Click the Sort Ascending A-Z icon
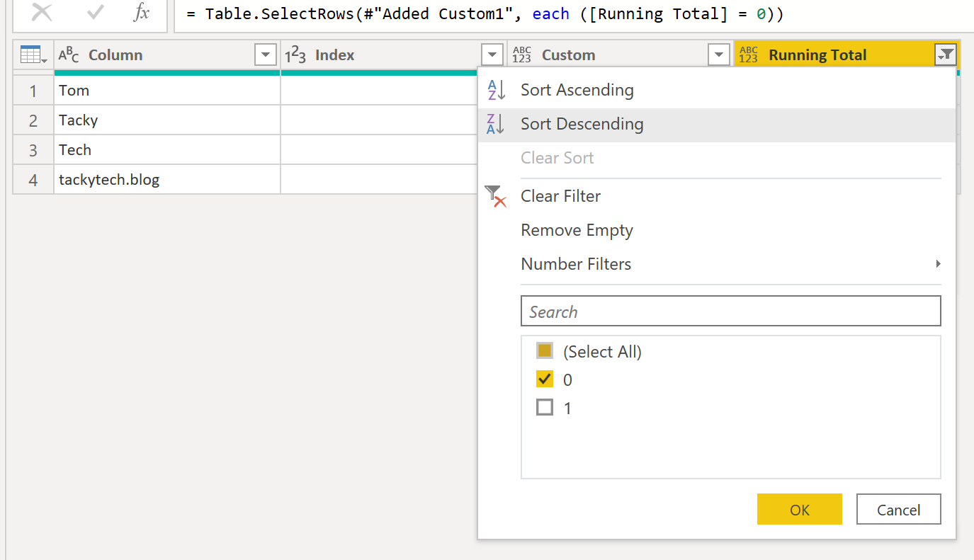This screenshot has width=974, height=560. [x=495, y=90]
